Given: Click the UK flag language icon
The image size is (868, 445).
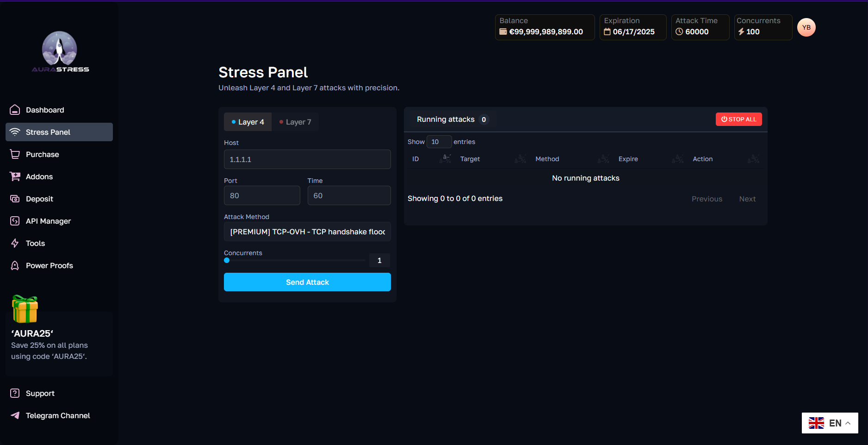Looking at the screenshot, I should pyautogui.click(x=816, y=423).
